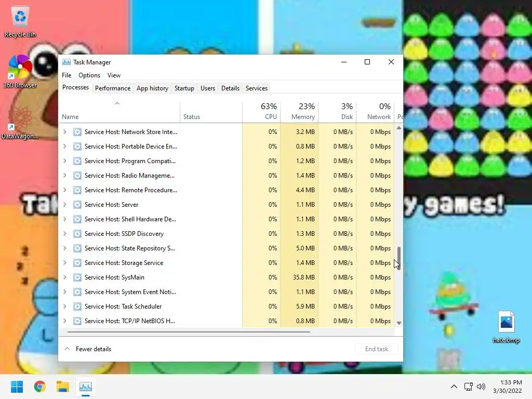
Task: Expand Service Host: Task Scheduler row
Action: (x=65, y=307)
